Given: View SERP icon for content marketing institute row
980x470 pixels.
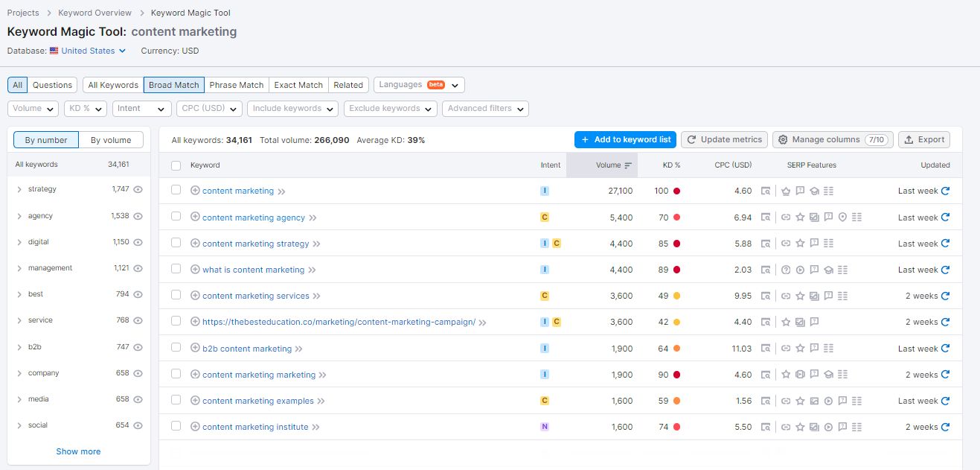Looking at the screenshot, I should coord(766,427).
